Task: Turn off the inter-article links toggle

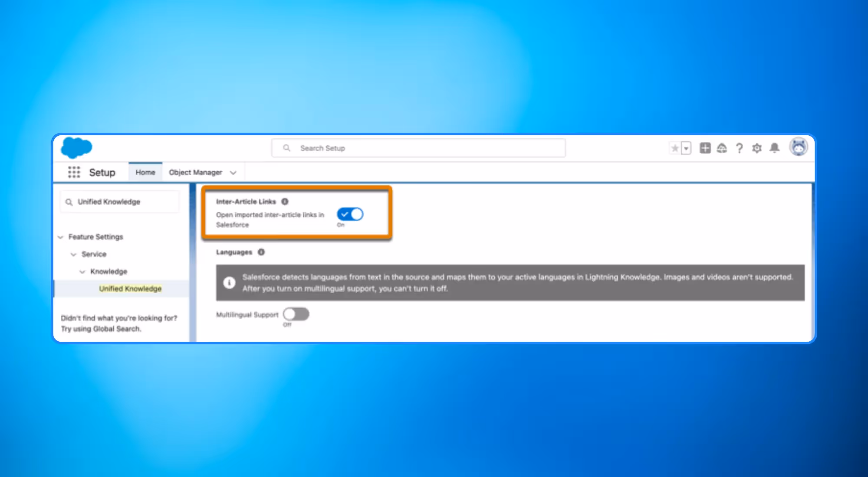Action: (x=350, y=214)
